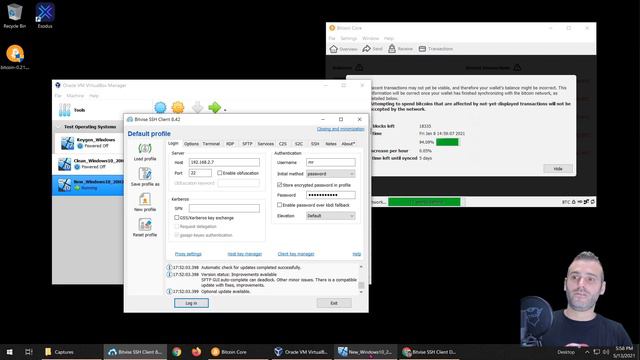Switch to the SSH tab
Image resolution: width=640 pixels, height=360 pixels.
coord(315,144)
